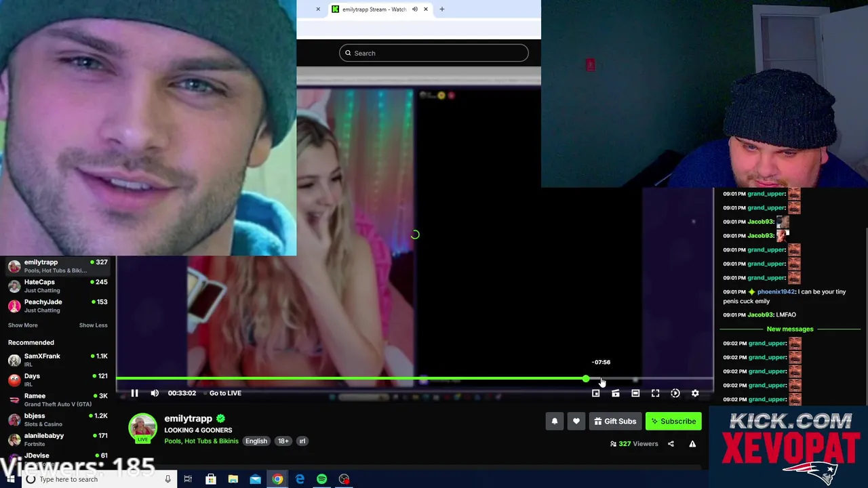Select emilytrapp in sidebar channel list
The image size is (868, 488).
tap(58, 266)
